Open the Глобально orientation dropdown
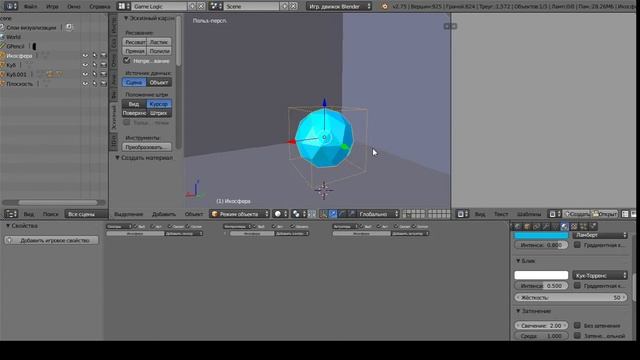Viewport: 640px width, 360px height. point(378,214)
